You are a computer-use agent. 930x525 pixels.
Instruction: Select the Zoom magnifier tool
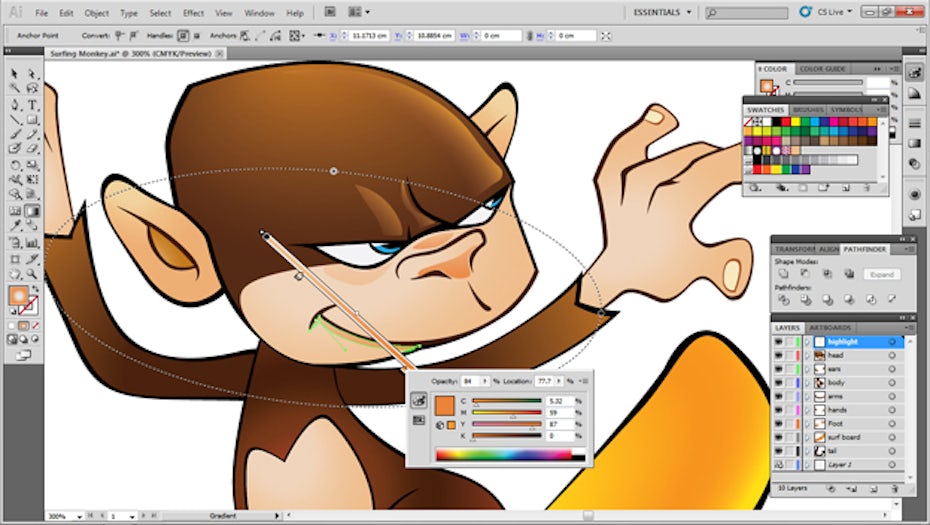[32, 274]
